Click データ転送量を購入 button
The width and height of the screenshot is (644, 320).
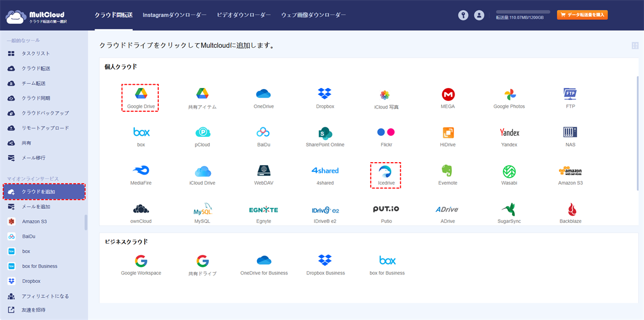[x=582, y=15]
